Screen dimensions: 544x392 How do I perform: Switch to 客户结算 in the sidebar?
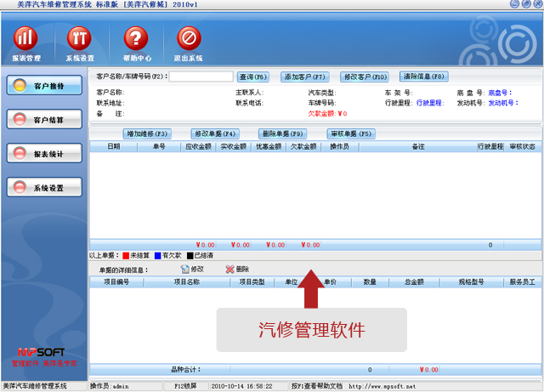tap(44, 120)
